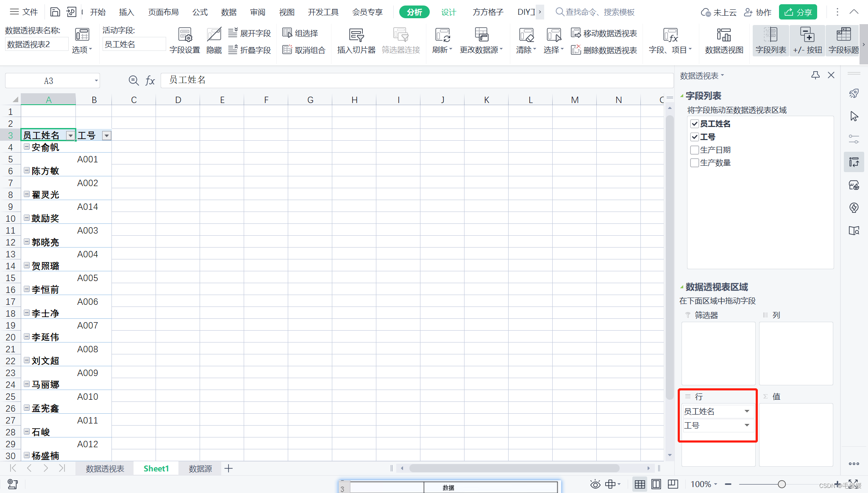Click the save icon in title bar

pos(55,12)
